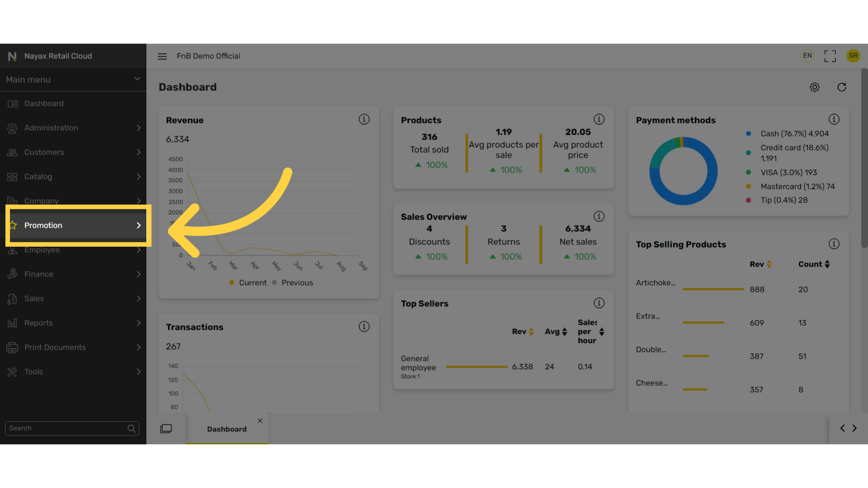This screenshot has width=868, height=488.
Task: Refresh the dashboard data
Action: tap(842, 87)
